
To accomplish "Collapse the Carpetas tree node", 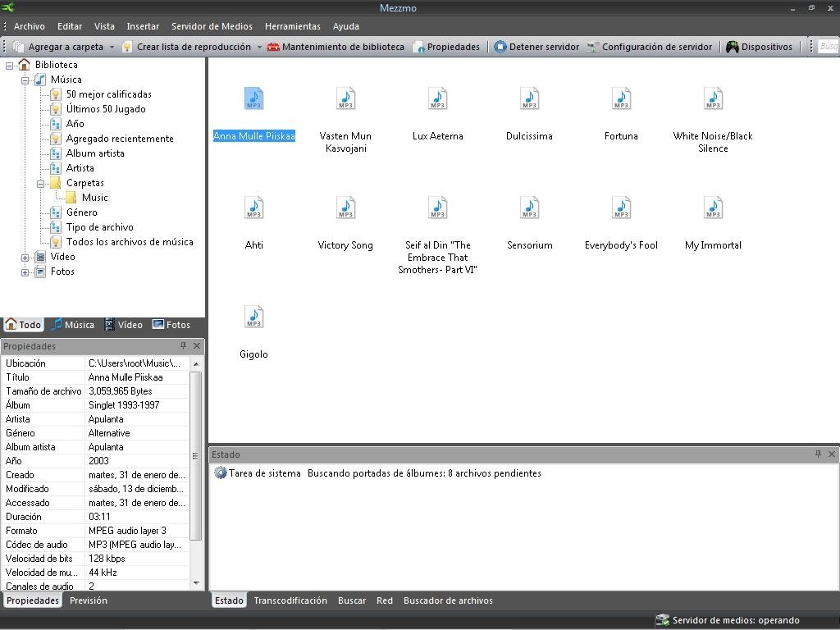I will point(40,185).
